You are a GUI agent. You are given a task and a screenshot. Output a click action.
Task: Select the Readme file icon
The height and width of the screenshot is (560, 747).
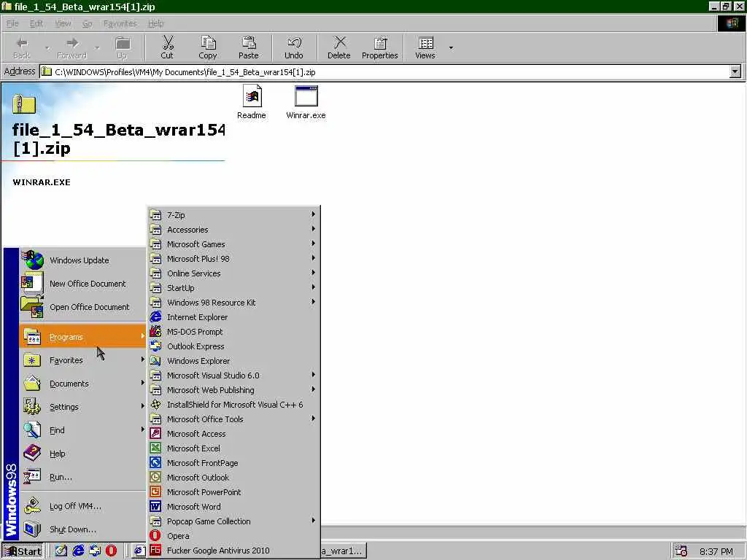point(252,102)
